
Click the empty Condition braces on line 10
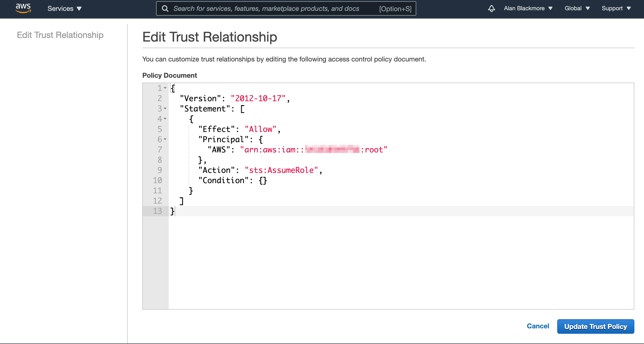click(x=263, y=180)
